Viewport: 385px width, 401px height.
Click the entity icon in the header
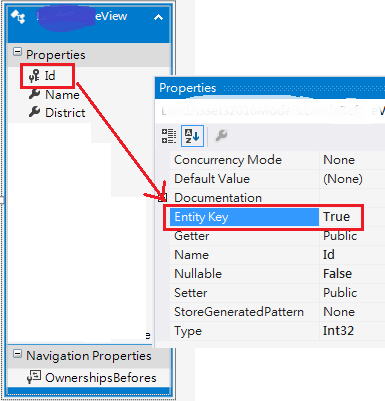[x=18, y=17]
